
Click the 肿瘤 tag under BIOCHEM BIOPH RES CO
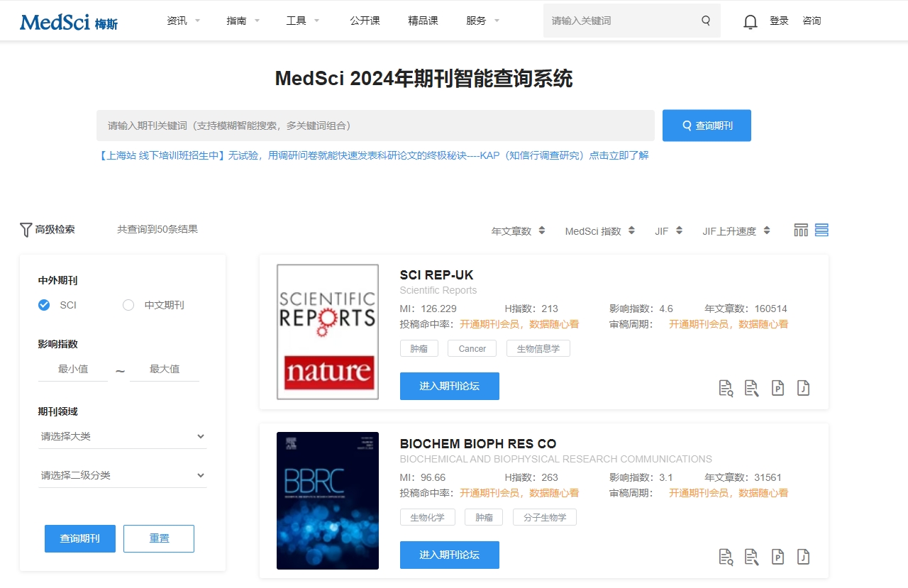tap(484, 517)
